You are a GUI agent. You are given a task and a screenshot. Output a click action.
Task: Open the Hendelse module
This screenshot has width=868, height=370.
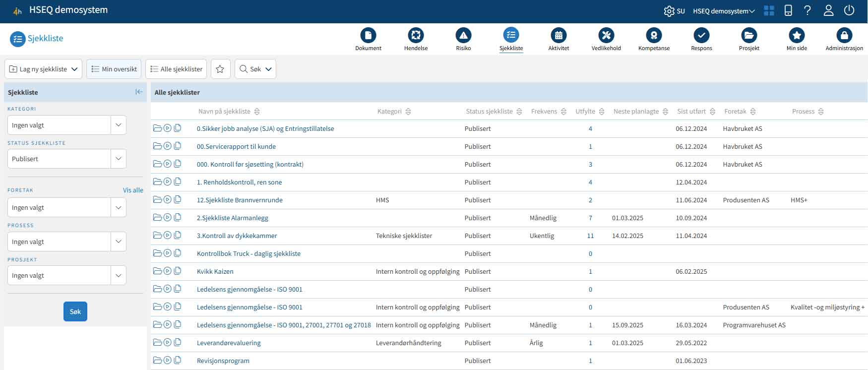coord(416,39)
